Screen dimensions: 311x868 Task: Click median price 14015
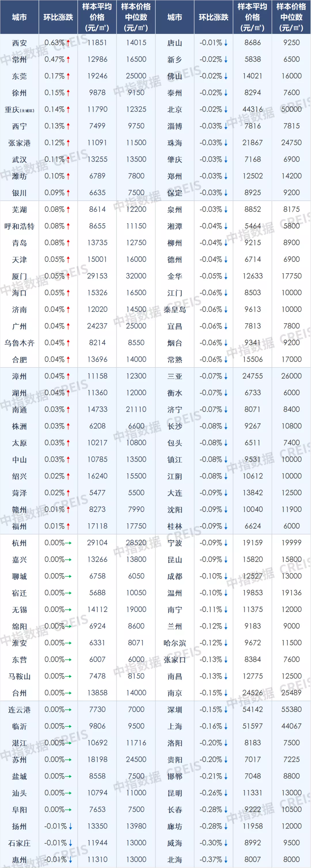[x=136, y=43]
